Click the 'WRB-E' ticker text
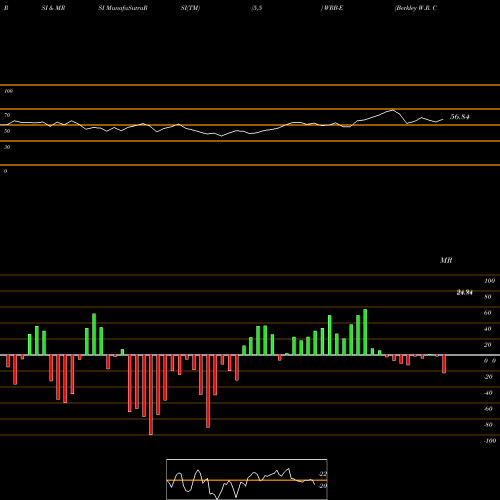 click(333, 8)
